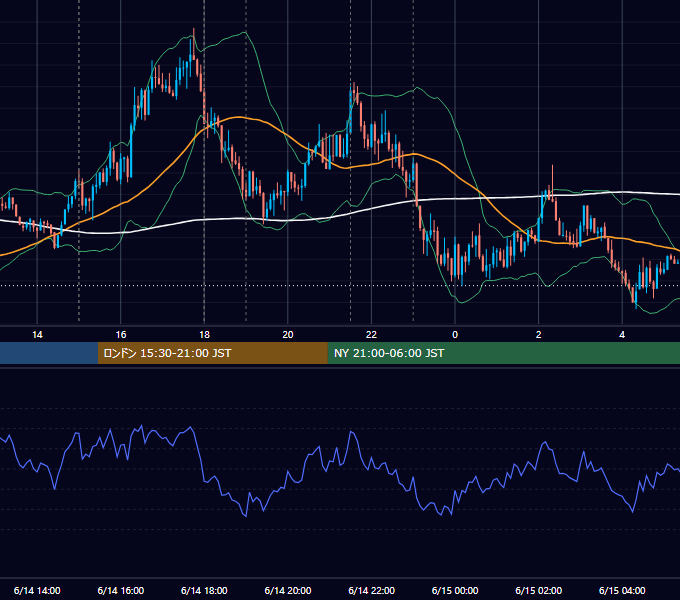
Task: Click the 6/14 18:00 oscillator axis label
Action: [x=204, y=590]
